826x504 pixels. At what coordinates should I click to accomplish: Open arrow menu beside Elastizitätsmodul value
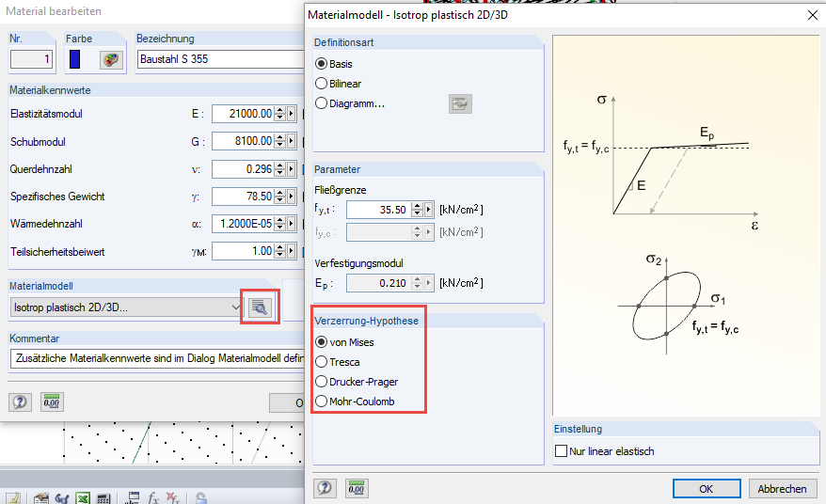(x=291, y=113)
